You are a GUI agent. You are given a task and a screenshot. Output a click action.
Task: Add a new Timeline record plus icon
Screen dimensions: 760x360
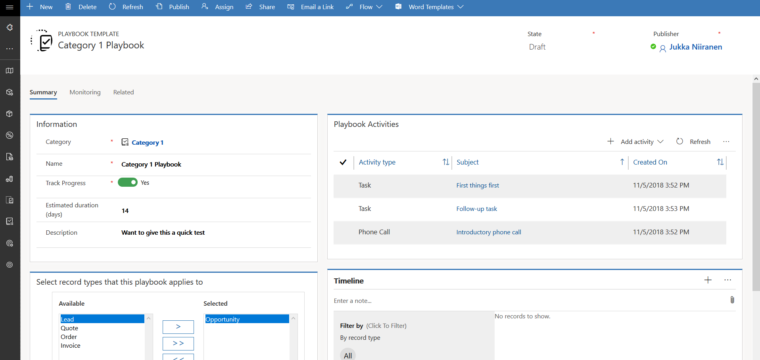(x=708, y=280)
